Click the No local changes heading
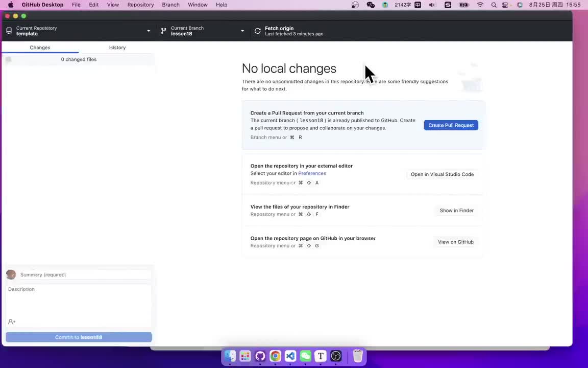The width and height of the screenshot is (588, 368). 289,68
